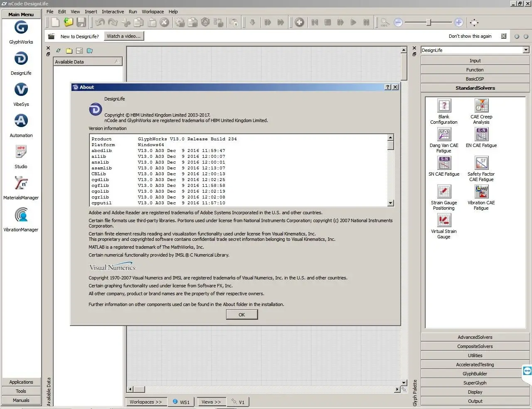This screenshot has width=532, height=409.
Task: Open the Applications section in Main Menu
Action: (x=21, y=382)
